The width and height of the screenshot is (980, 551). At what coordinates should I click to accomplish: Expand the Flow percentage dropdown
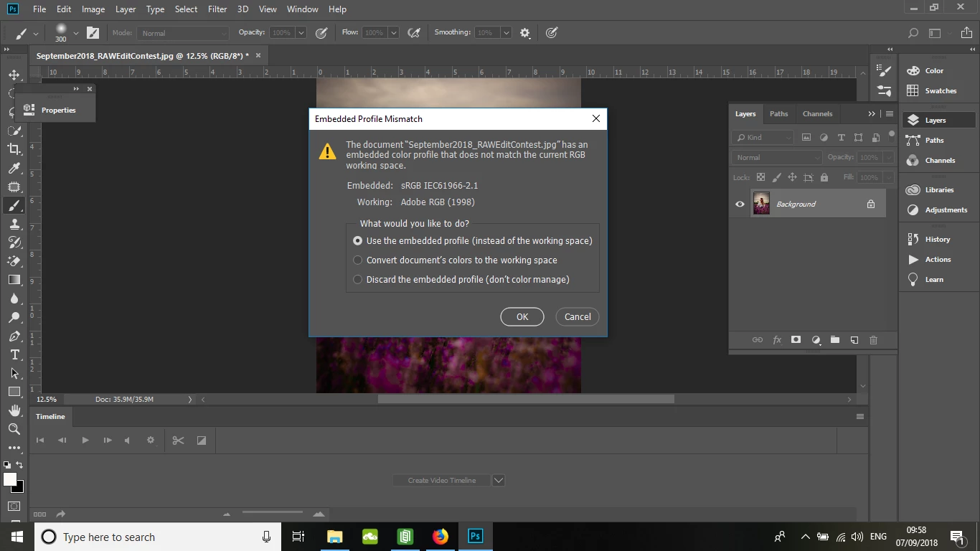(393, 33)
